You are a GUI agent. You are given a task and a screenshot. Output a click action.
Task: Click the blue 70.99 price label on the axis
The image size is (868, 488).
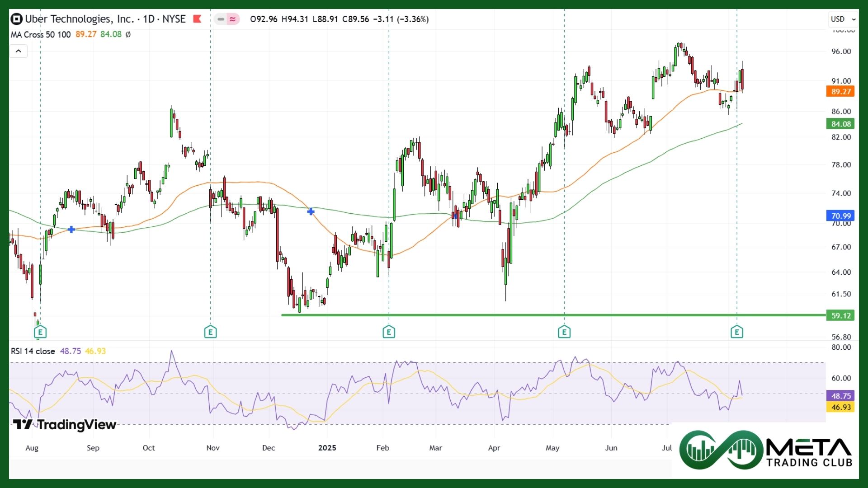(840, 216)
